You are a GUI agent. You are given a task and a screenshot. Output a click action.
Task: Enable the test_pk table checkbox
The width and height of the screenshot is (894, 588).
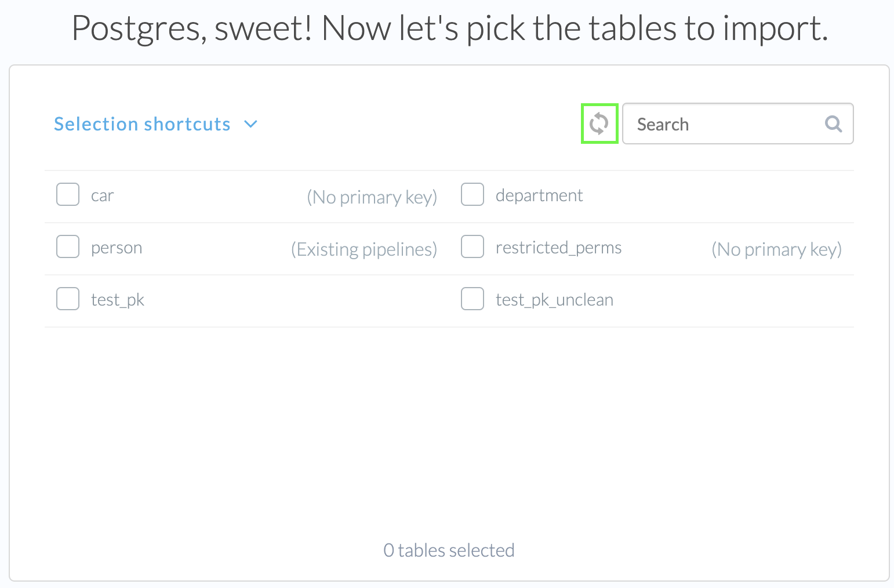coord(67,299)
